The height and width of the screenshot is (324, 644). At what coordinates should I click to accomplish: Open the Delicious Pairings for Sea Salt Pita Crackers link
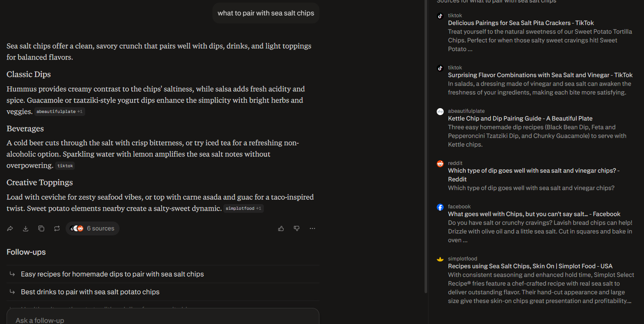click(x=521, y=23)
